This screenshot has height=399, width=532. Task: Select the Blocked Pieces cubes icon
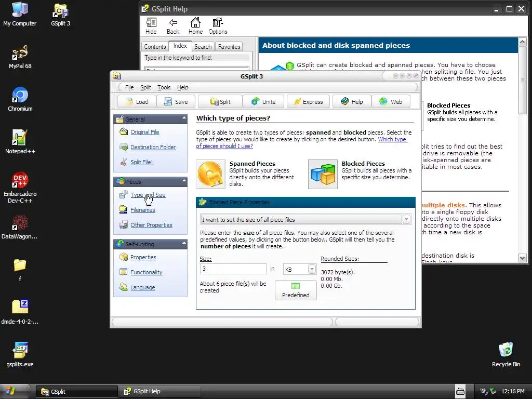(323, 174)
